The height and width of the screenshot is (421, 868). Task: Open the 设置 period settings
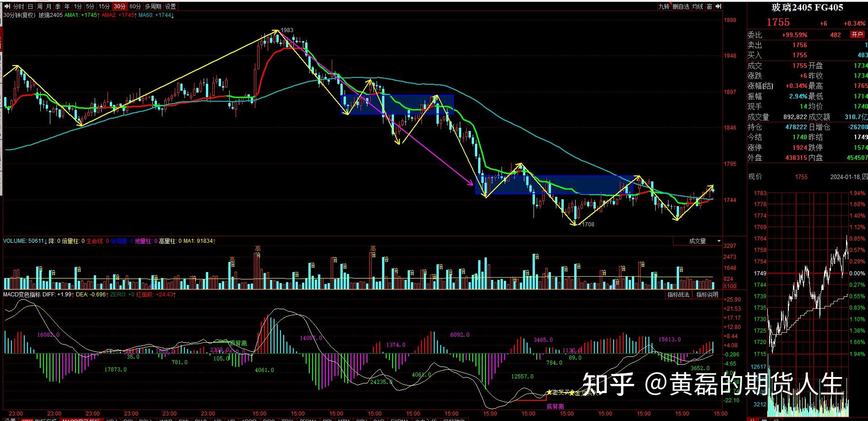pos(171,6)
